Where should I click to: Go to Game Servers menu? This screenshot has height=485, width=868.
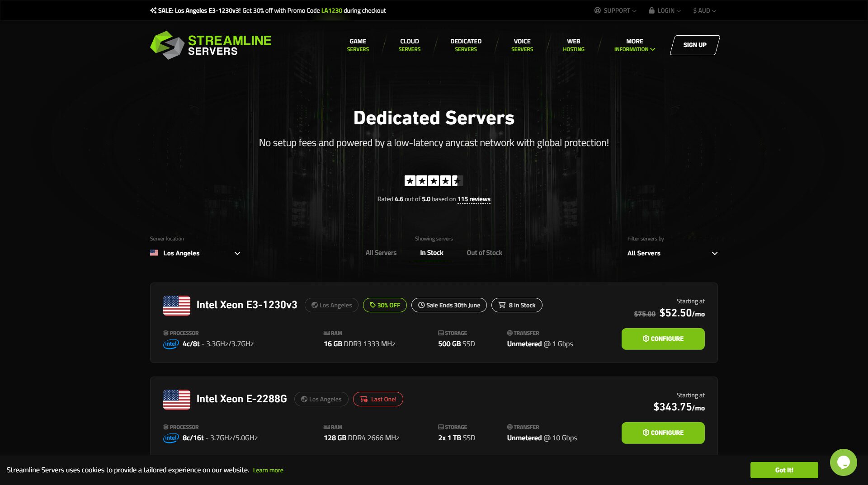click(x=358, y=45)
